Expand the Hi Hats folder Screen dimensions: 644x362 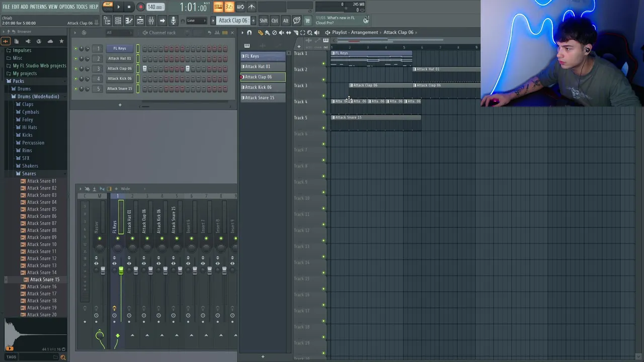(x=29, y=127)
